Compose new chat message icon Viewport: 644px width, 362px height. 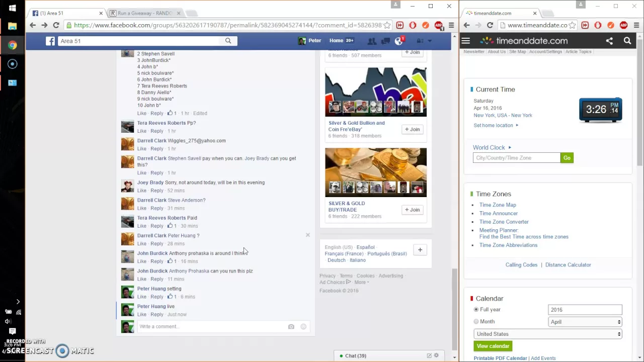(x=429, y=355)
